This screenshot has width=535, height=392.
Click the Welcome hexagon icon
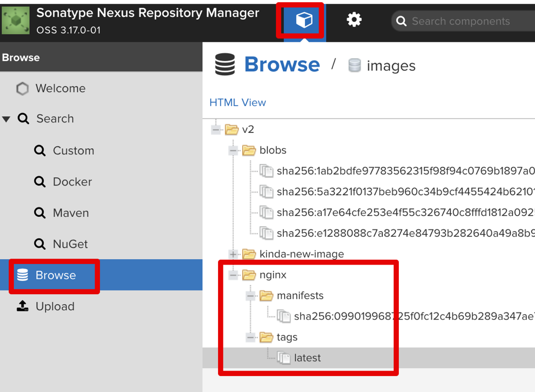coord(23,89)
